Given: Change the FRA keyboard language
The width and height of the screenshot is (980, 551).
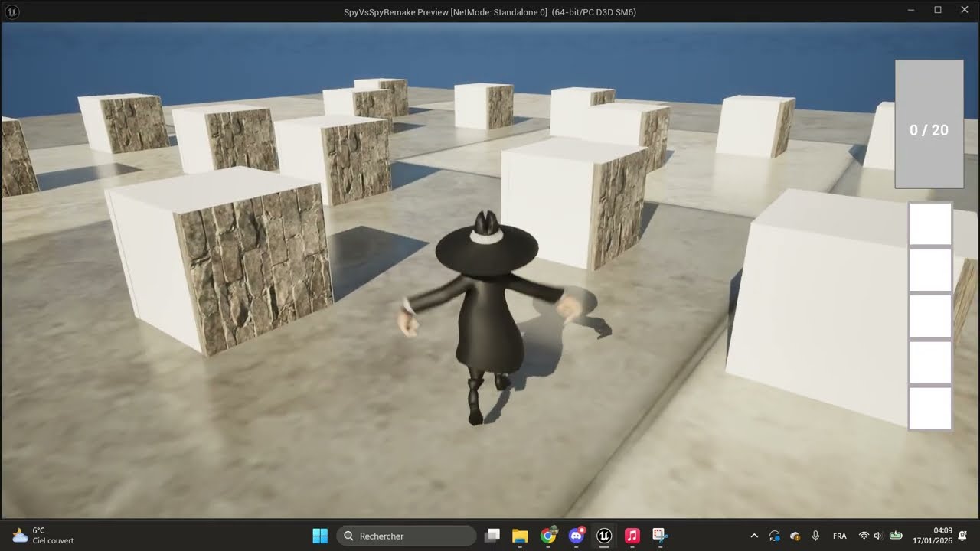Looking at the screenshot, I should pyautogui.click(x=840, y=536).
